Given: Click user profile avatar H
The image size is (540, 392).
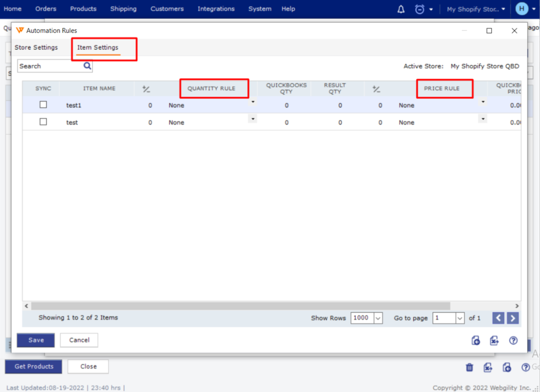Looking at the screenshot, I should [x=522, y=9].
